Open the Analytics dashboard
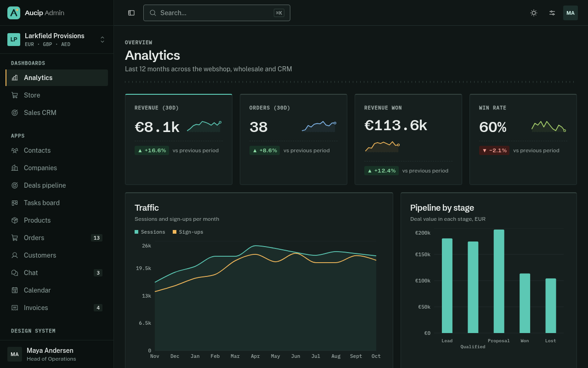 click(57, 78)
